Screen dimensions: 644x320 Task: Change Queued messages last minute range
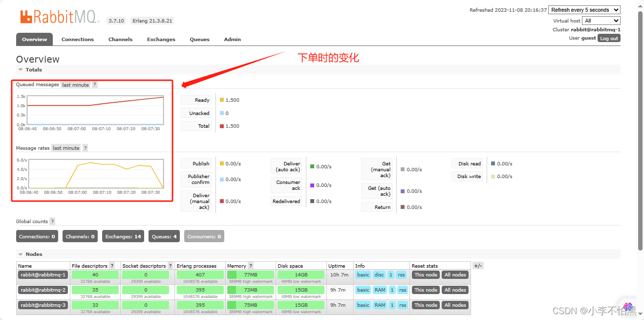pyautogui.click(x=76, y=85)
